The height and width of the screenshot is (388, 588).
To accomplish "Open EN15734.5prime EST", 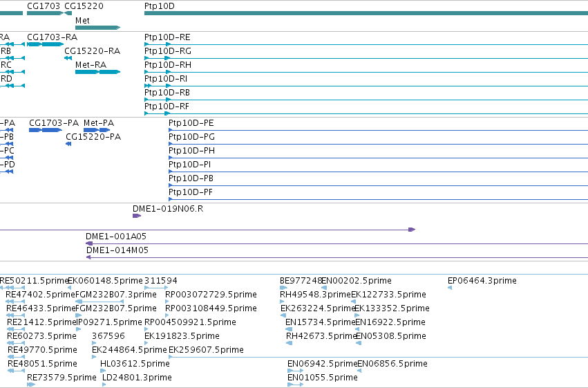I will (320, 322).
